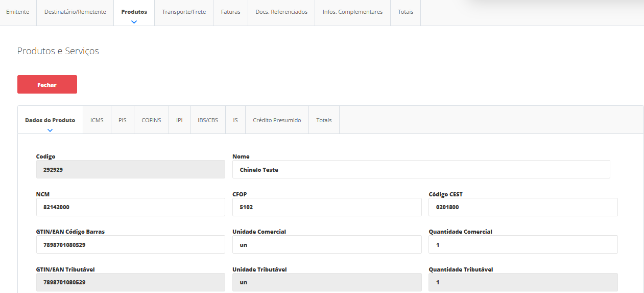Open the Emitente tab

pos(18,12)
